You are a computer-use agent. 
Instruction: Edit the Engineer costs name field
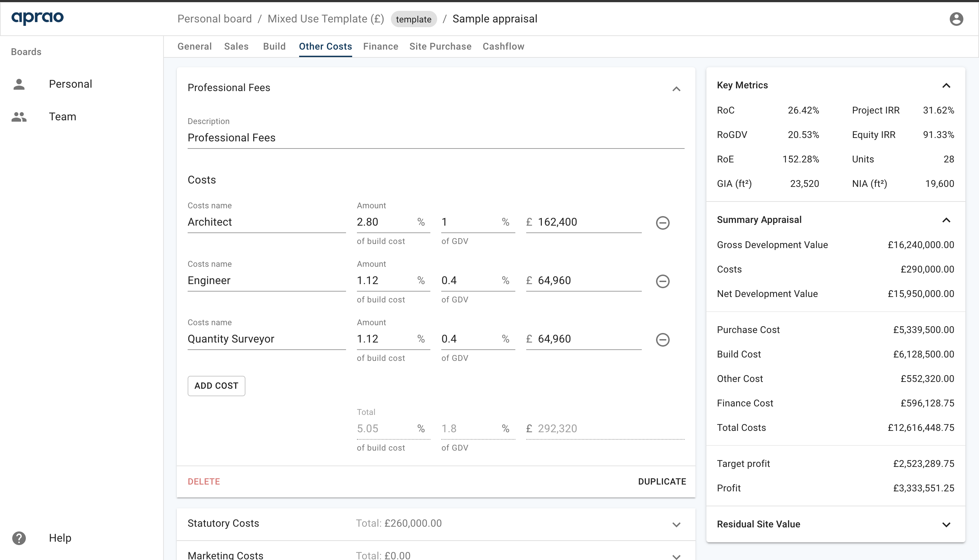pyautogui.click(x=267, y=280)
